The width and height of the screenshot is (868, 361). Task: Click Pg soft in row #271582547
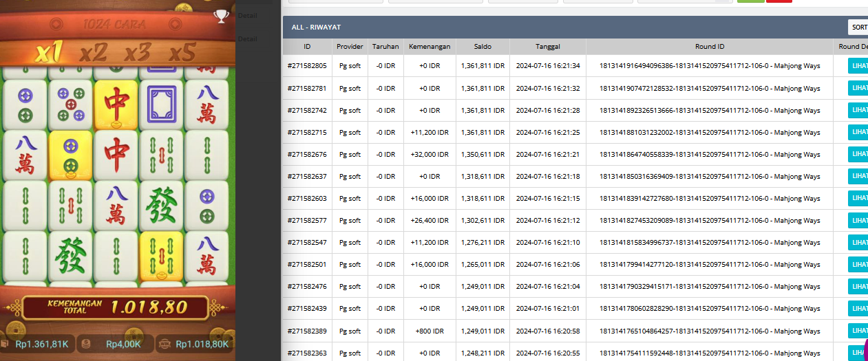click(x=350, y=243)
